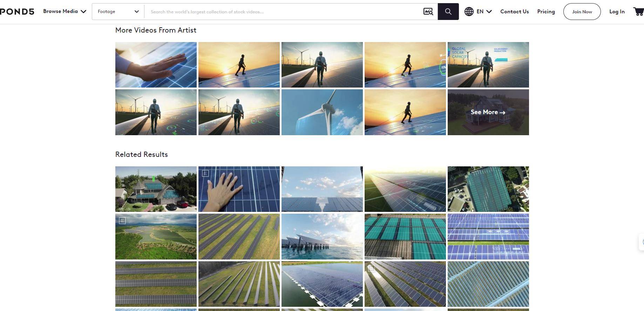Open the Pricing page
Image resolution: width=644 pixels, height=311 pixels.
(546, 12)
